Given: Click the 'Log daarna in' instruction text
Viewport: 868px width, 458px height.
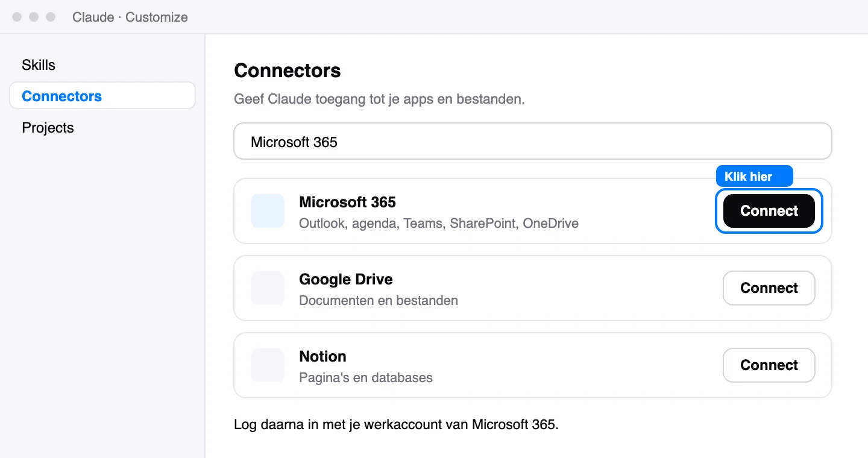Looking at the screenshot, I should [x=396, y=424].
